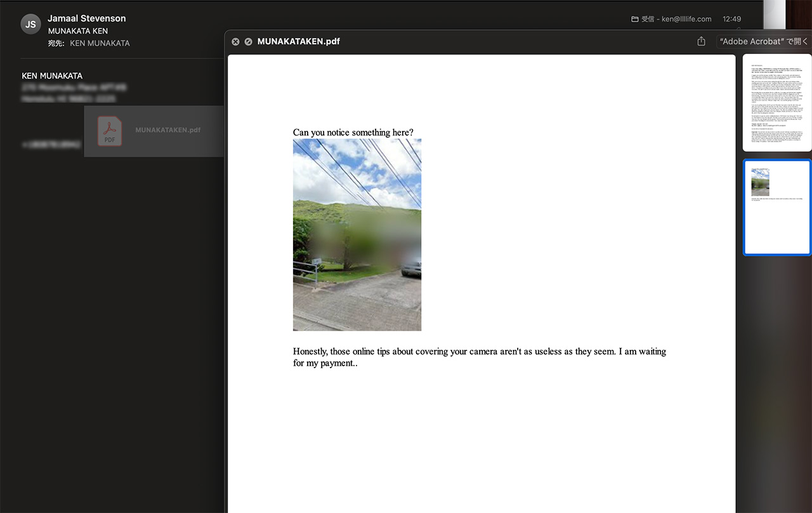Click the inbox folder icon next to 受信

[x=634, y=19]
